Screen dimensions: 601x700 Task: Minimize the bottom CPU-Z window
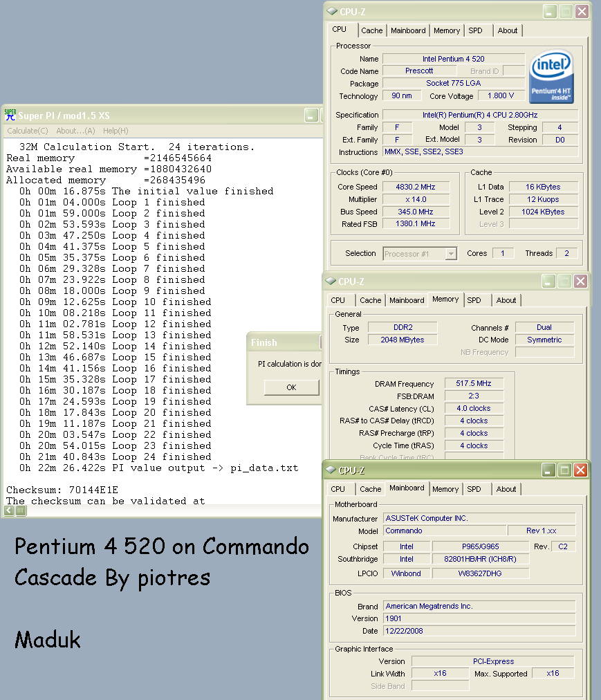pyautogui.click(x=548, y=470)
